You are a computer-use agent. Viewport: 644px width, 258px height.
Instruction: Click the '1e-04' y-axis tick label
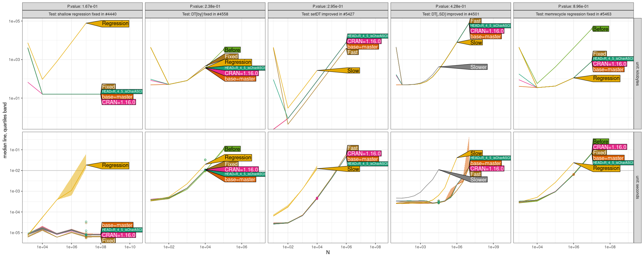click(x=15, y=212)
